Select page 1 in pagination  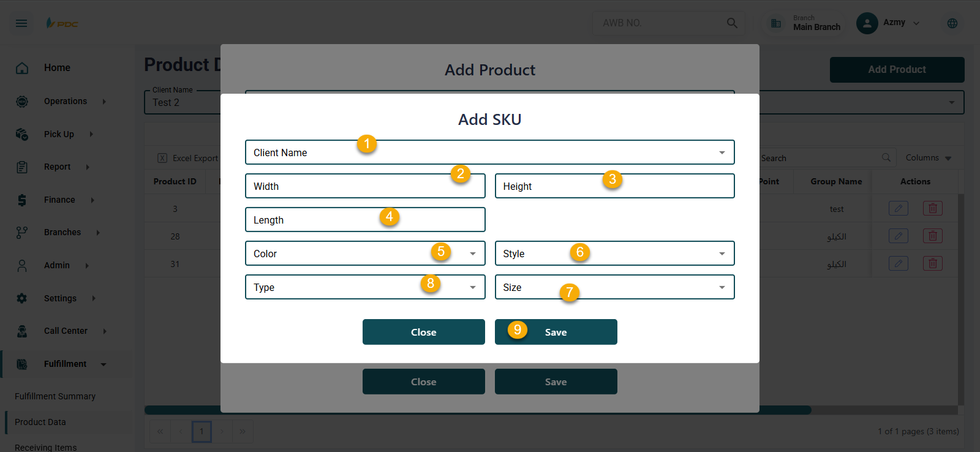[x=202, y=431]
